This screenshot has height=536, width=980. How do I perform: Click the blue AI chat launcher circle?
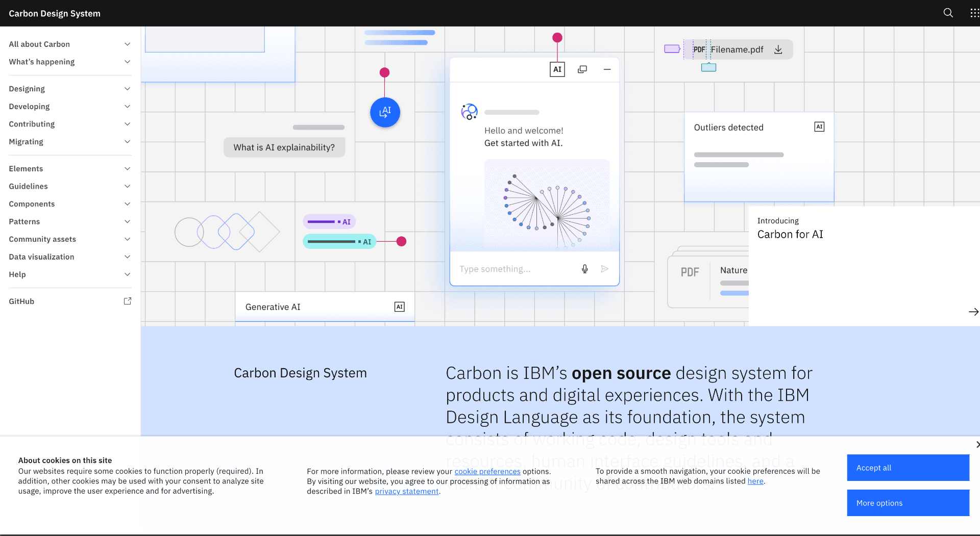point(385,112)
